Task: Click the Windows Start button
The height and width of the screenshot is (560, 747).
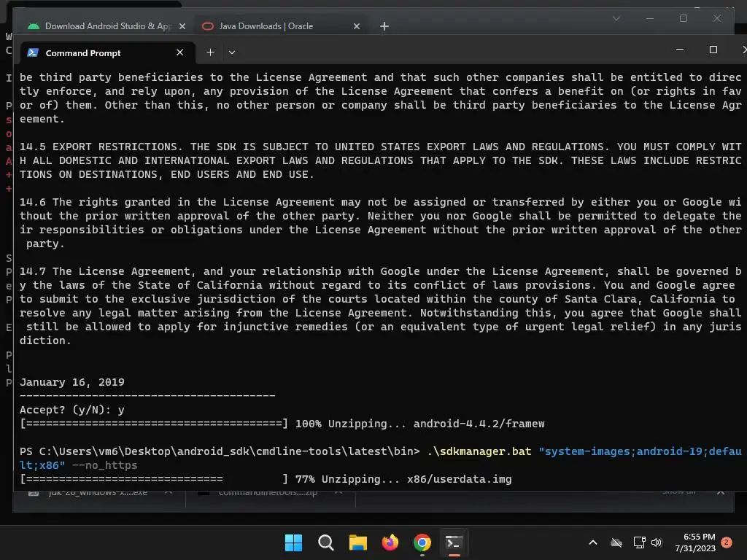Action: coord(293,542)
